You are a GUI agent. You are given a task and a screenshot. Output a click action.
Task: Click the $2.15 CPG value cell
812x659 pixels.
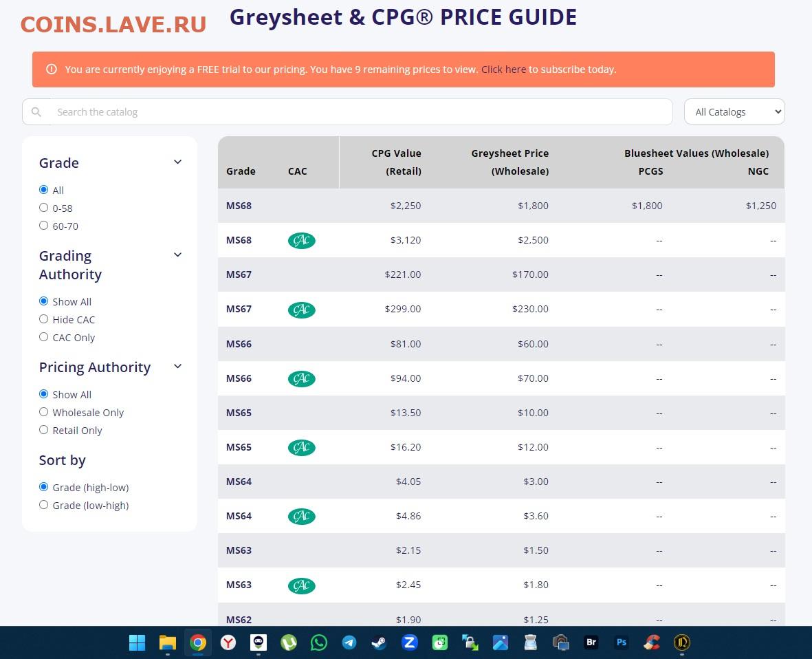click(408, 550)
